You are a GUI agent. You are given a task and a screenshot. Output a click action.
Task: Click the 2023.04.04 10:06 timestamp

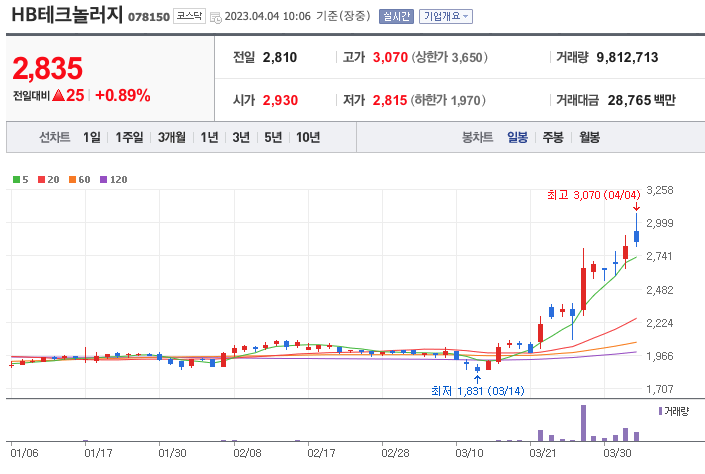point(268,16)
